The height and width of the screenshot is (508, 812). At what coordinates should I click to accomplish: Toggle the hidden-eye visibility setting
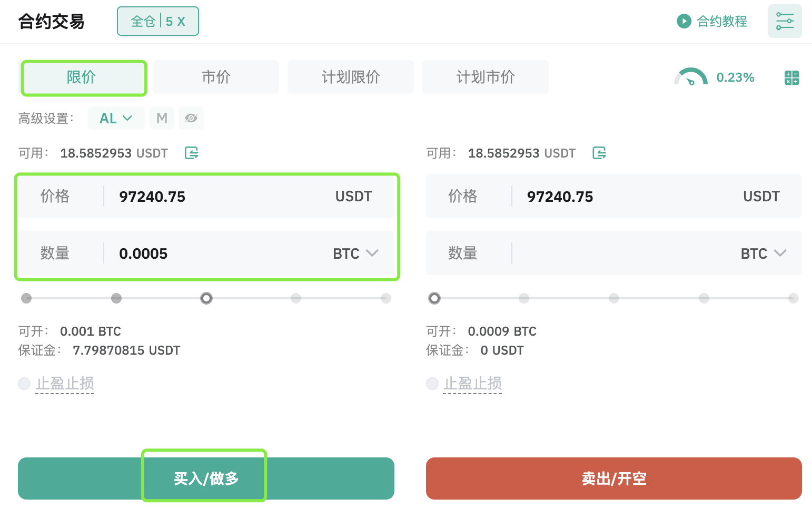click(x=191, y=118)
